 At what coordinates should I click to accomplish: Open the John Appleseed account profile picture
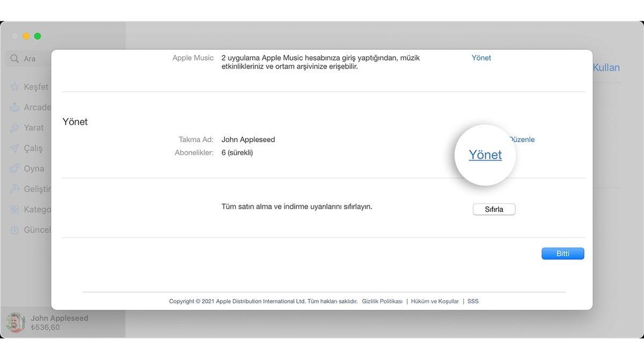click(16, 322)
